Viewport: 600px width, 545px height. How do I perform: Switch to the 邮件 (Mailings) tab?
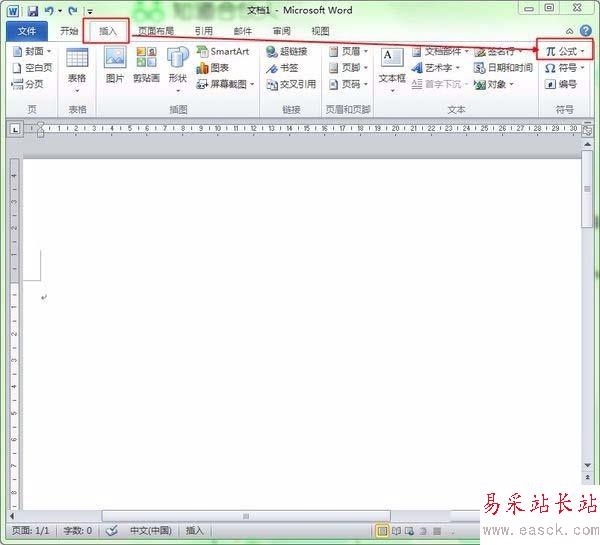point(243,31)
